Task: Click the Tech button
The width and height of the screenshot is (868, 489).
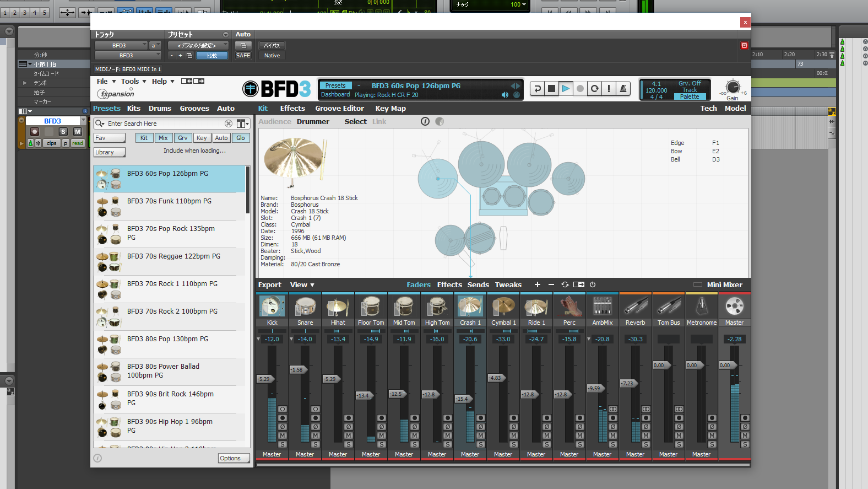Action: pos(708,108)
